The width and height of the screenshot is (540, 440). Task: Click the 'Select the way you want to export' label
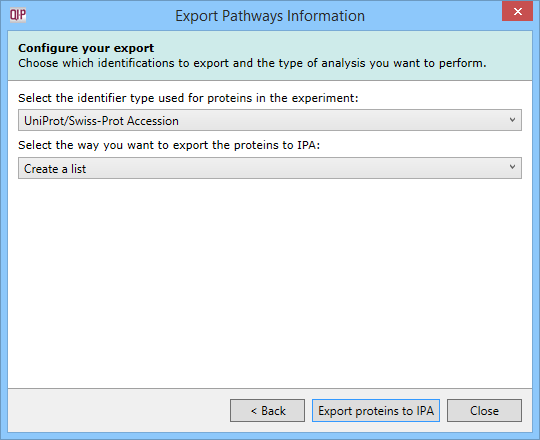click(169, 145)
